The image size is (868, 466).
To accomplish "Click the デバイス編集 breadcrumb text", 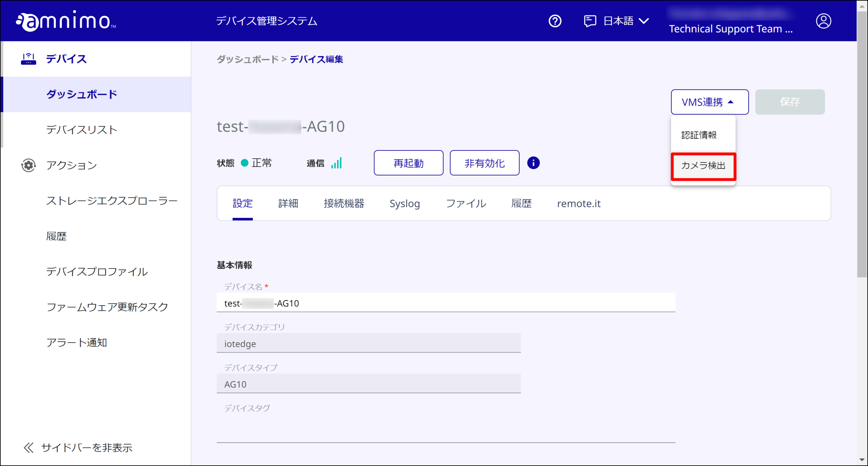I will pos(316,59).
